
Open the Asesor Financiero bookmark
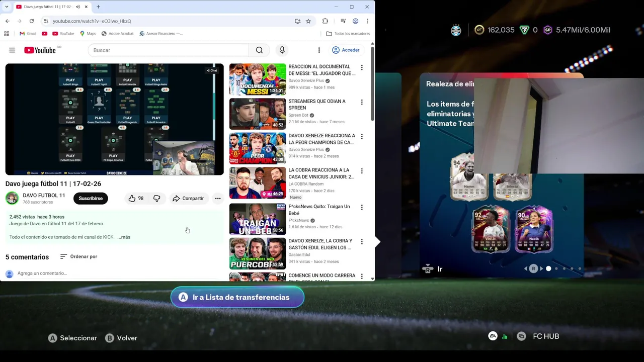pyautogui.click(x=160, y=34)
